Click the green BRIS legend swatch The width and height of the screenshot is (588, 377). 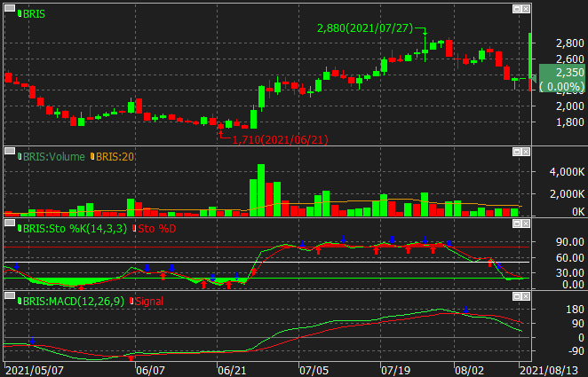pyautogui.click(x=20, y=14)
